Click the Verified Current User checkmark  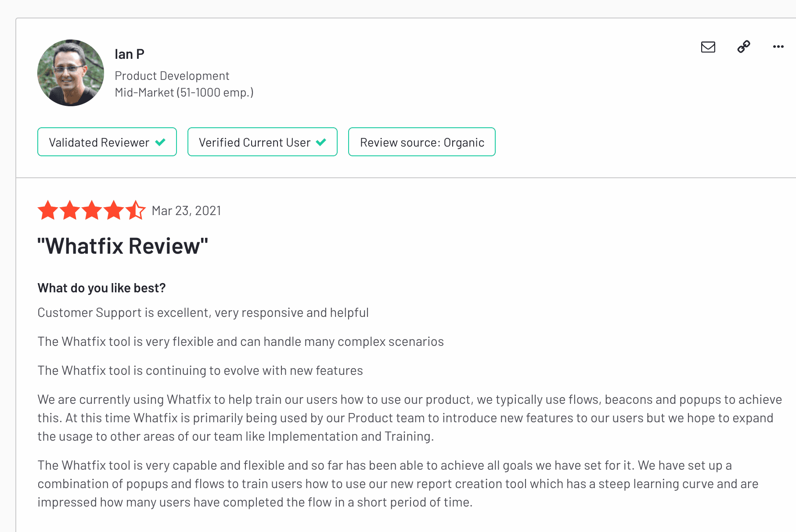(x=321, y=142)
